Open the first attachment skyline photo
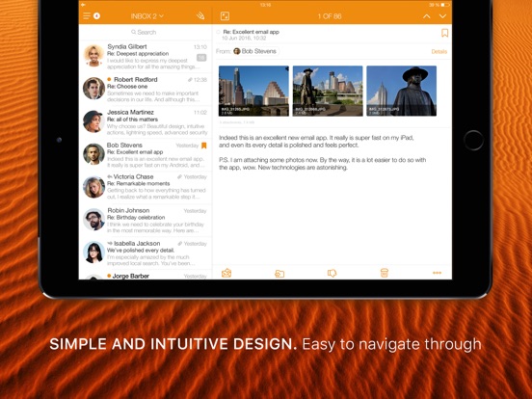This screenshot has height=399, width=532. pos(253,91)
